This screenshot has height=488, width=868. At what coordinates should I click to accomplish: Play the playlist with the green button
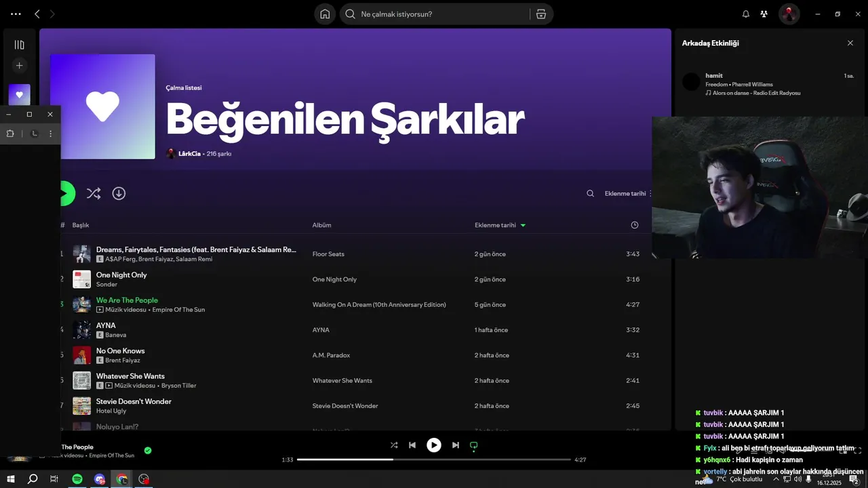tap(66, 193)
